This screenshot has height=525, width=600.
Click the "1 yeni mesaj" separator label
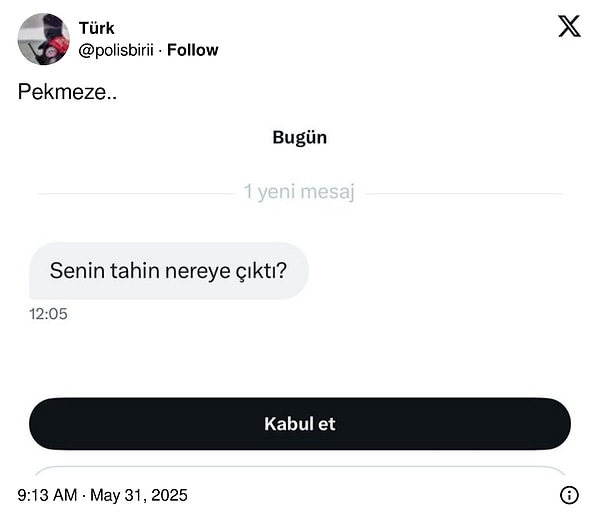point(299,192)
